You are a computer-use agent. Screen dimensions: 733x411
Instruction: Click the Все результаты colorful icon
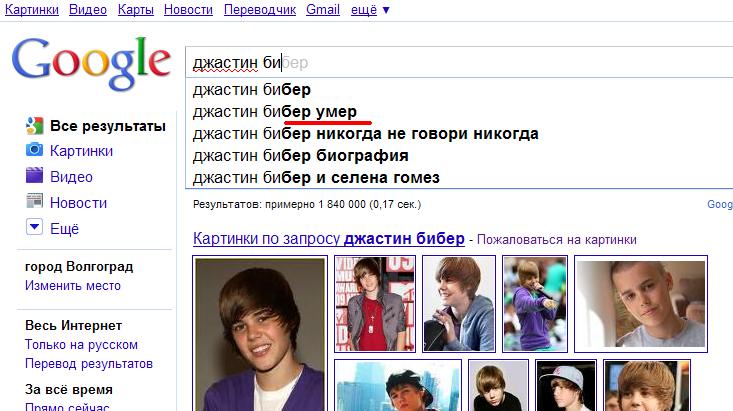point(35,126)
